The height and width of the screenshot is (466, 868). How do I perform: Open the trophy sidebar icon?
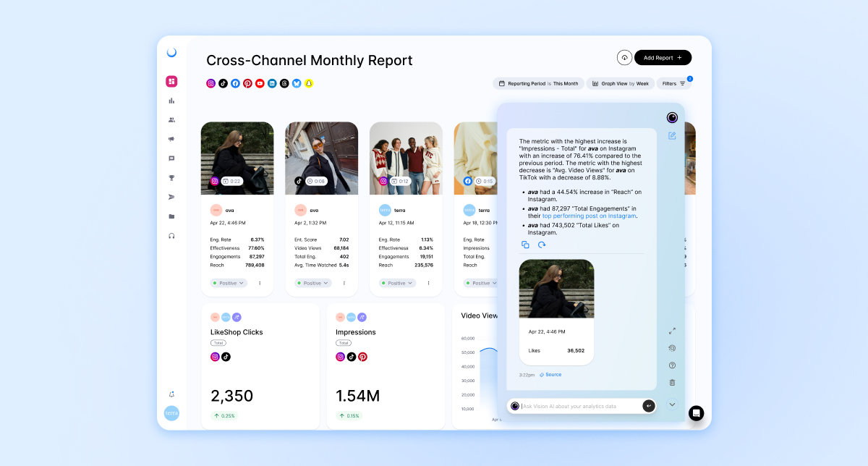[x=171, y=178]
